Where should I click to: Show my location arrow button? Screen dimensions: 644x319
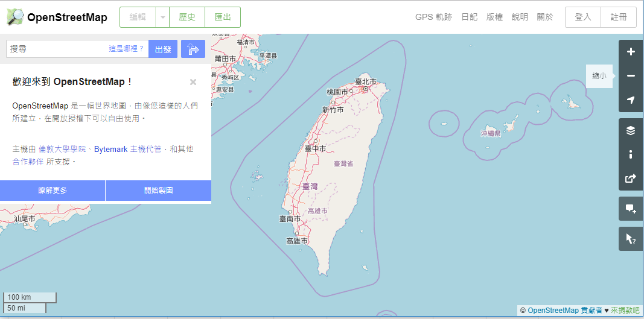click(x=631, y=100)
